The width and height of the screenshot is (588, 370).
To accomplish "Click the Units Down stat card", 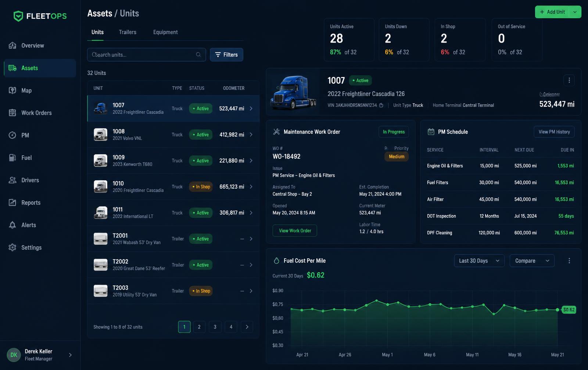I will [404, 40].
